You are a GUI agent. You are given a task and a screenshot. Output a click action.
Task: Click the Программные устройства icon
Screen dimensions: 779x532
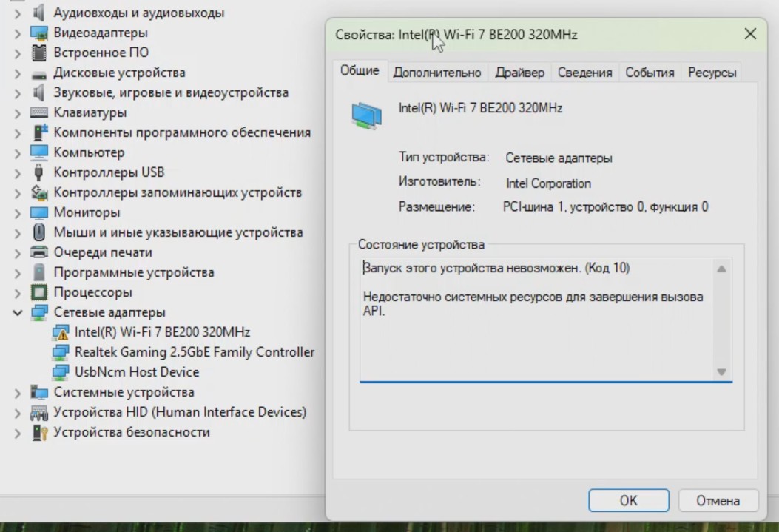(38, 272)
